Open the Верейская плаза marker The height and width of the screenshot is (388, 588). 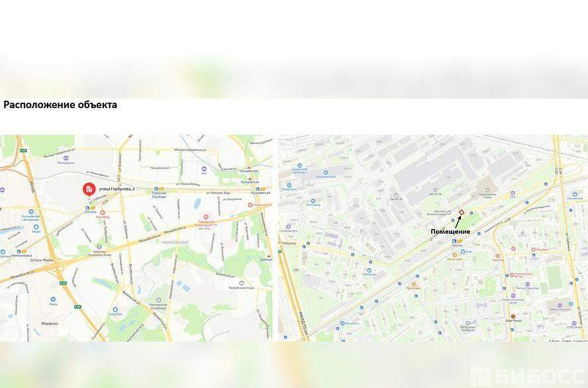tap(242, 283)
